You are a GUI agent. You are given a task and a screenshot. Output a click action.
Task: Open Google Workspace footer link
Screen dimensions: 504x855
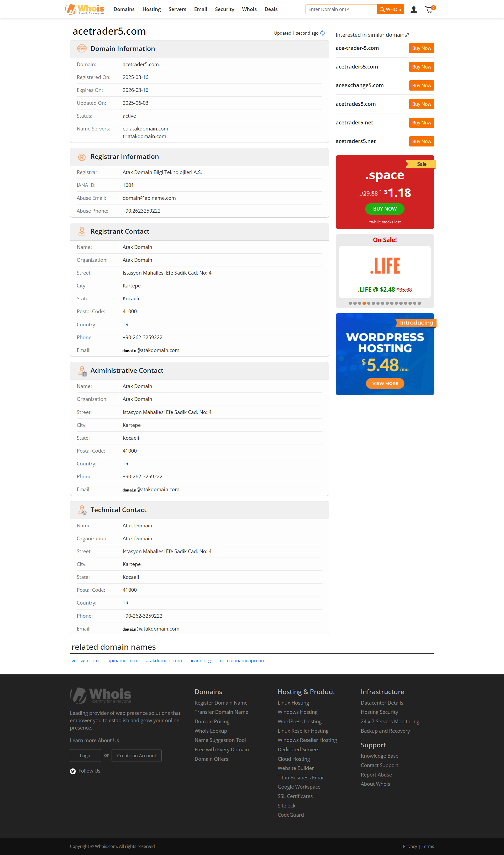(x=299, y=787)
